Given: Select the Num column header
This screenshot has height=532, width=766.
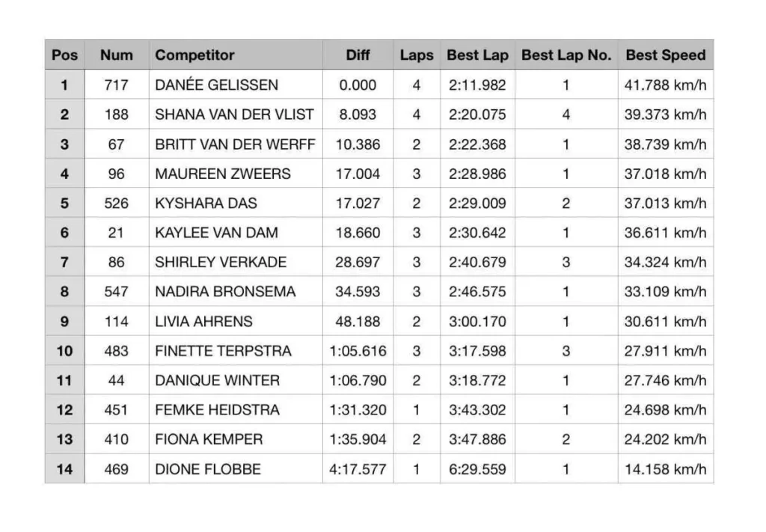Looking at the screenshot, I should click(x=116, y=55).
